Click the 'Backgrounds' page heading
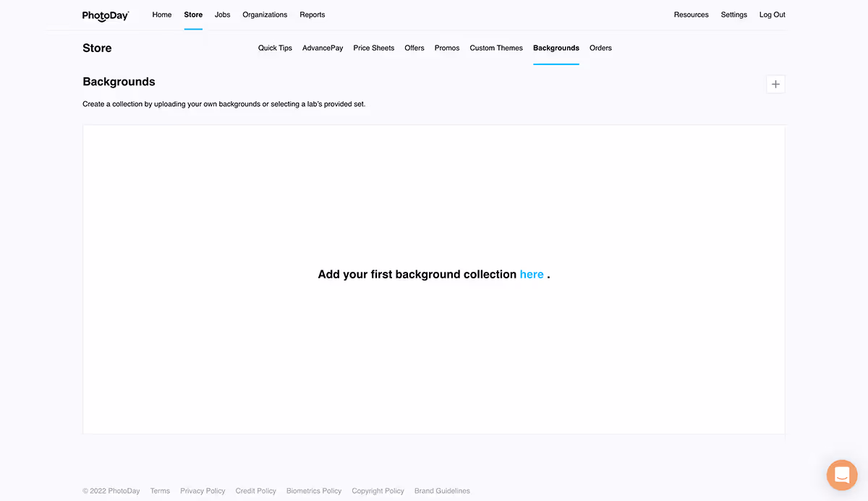 [119, 82]
